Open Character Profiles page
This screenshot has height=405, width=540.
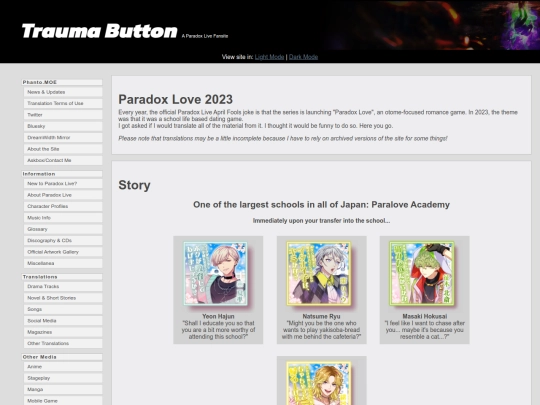63,206
